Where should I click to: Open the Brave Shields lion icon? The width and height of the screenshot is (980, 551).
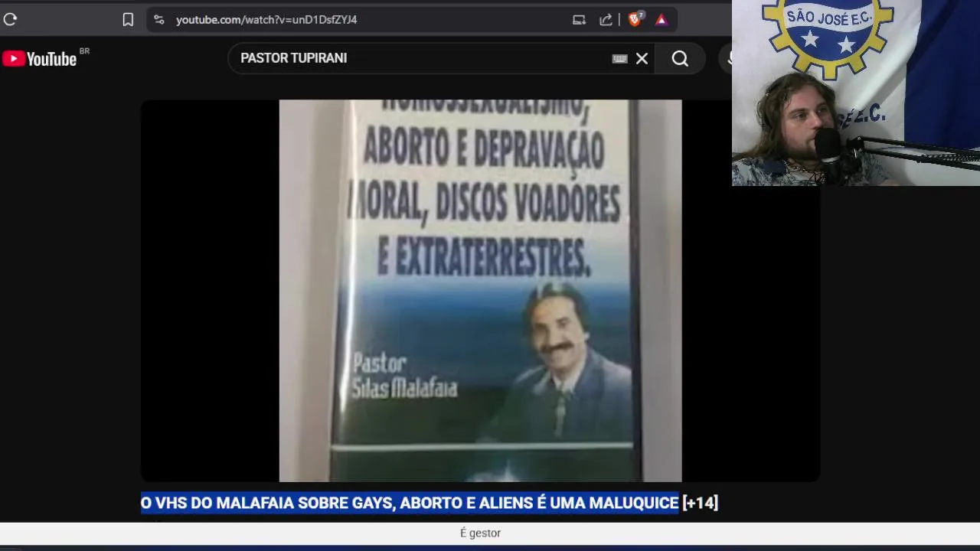[x=635, y=19]
